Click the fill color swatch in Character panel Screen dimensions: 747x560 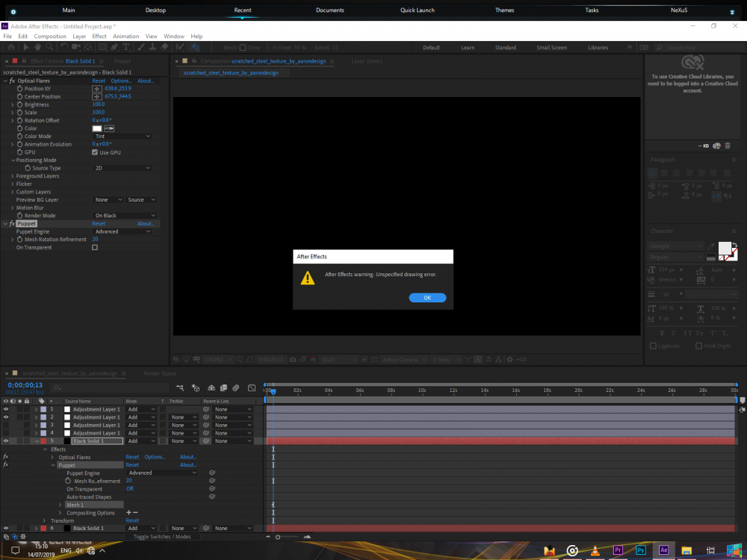pyautogui.click(x=725, y=248)
